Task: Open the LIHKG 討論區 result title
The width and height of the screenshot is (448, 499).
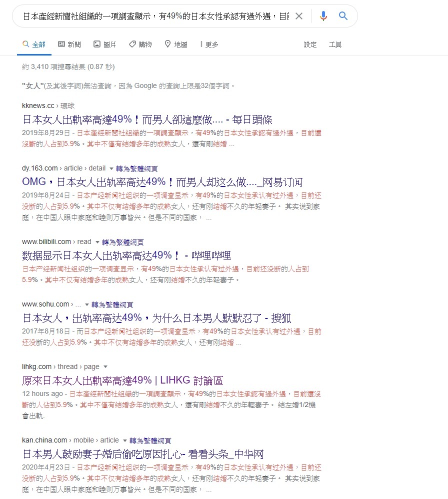Action: pyautogui.click(x=123, y=380)
